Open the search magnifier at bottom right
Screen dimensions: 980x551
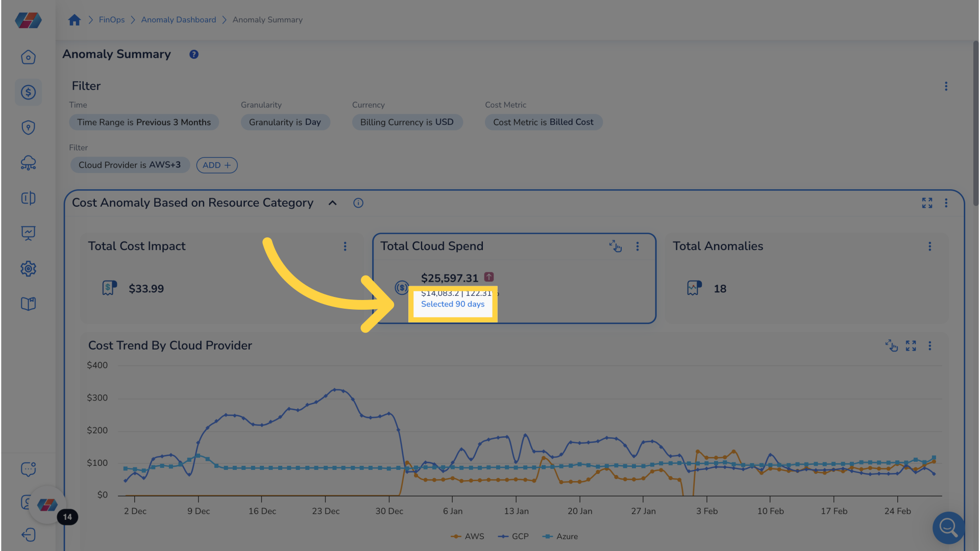click(948, 528)
